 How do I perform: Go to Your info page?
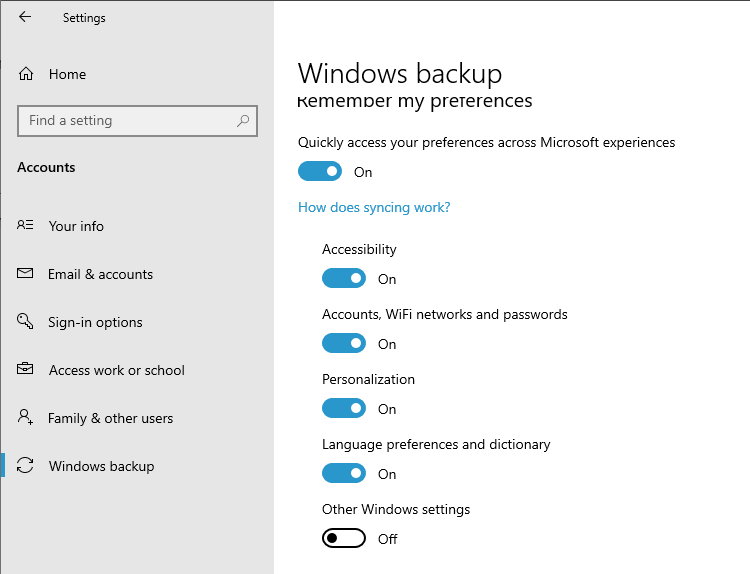pyautogui.click(x=137, y=226)
